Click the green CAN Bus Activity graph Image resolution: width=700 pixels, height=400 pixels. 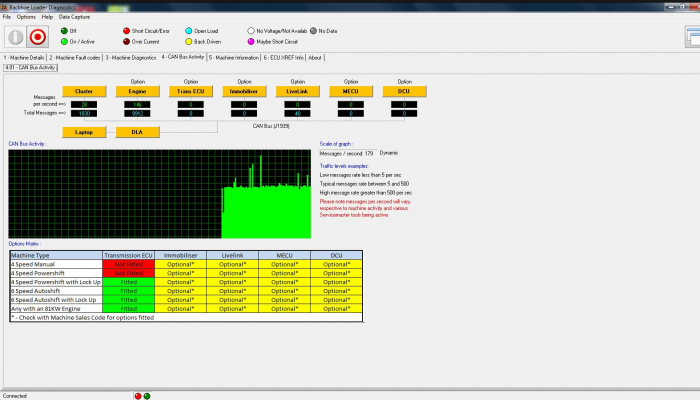pos(160,194)
